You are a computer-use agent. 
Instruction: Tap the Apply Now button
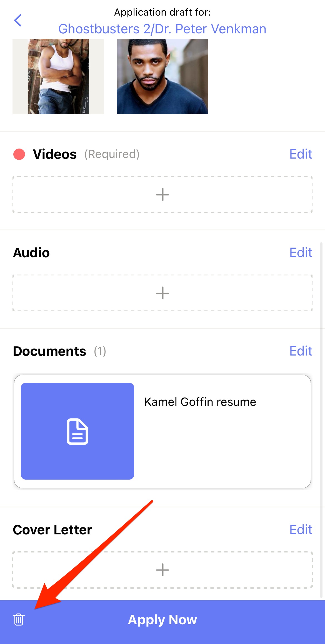click(x=162, y=620)
